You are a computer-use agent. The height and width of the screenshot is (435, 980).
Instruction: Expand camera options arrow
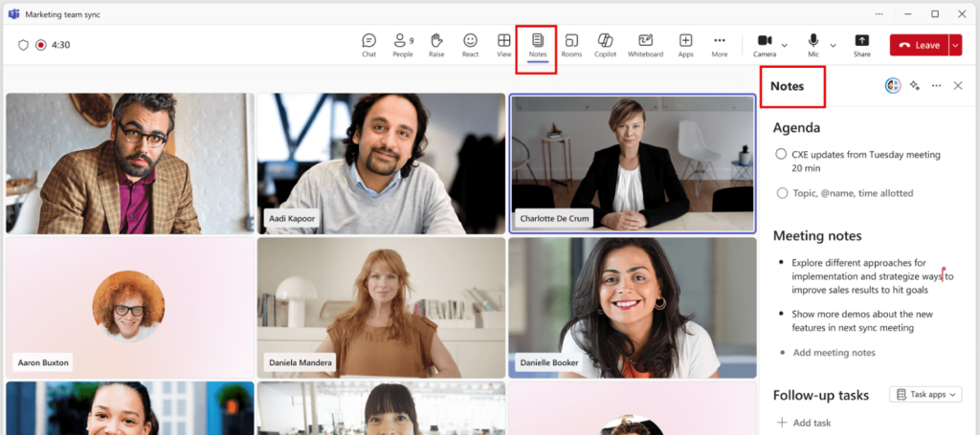pyautogui.click(x=785, y=45)
